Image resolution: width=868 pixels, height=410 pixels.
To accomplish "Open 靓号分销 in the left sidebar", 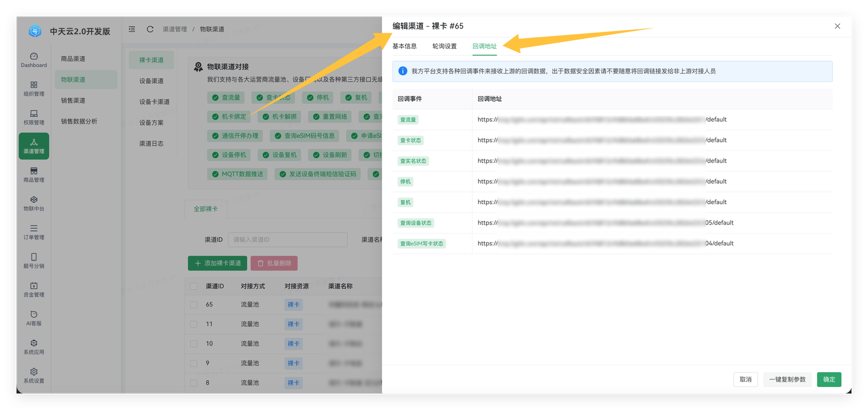I will click(x=33, y=261).
